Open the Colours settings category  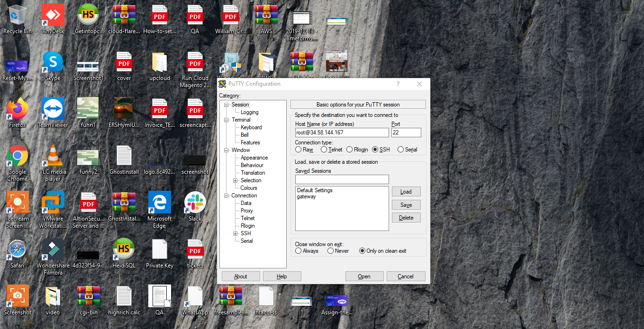(x=249, y=188)
